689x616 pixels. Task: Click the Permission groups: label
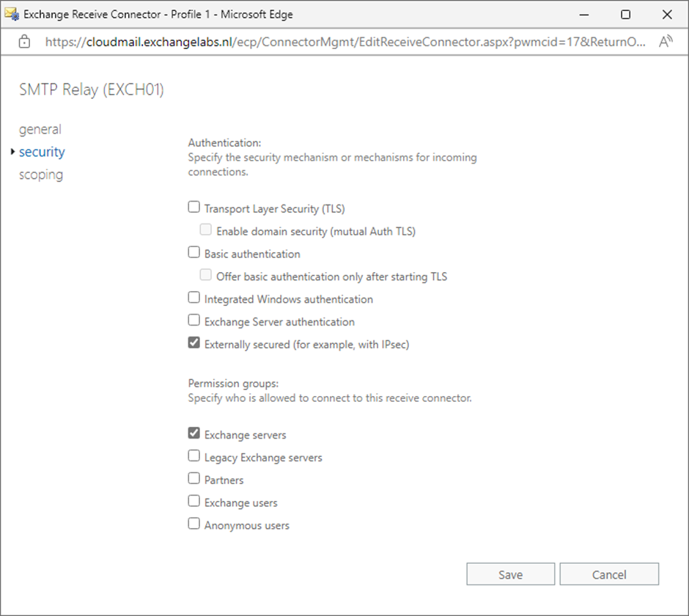coord(233,384)
